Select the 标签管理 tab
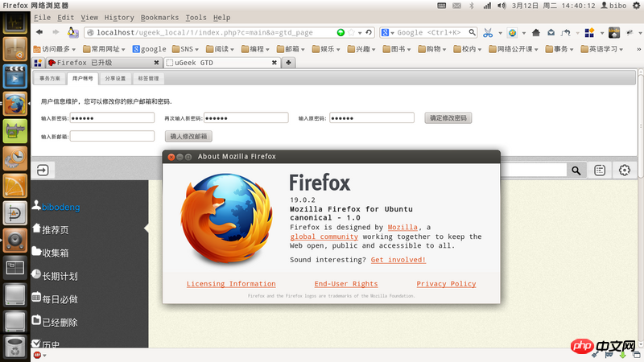Screen dimensions: 644x362 coord(148,78)
